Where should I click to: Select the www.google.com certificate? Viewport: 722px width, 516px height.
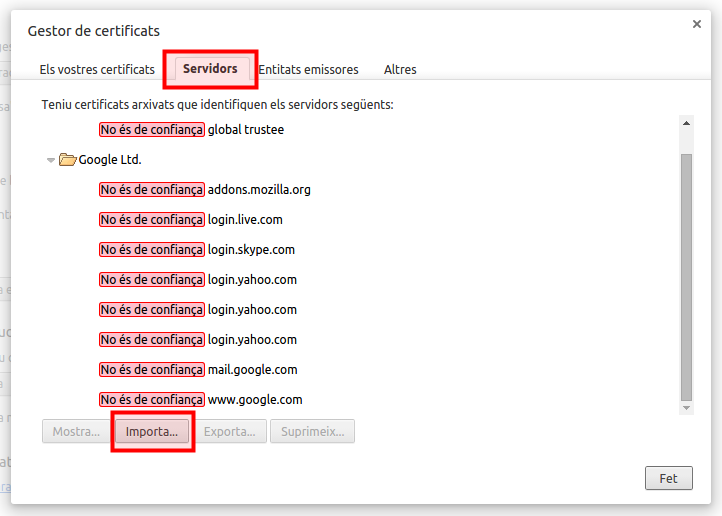(x=254, y=400)
